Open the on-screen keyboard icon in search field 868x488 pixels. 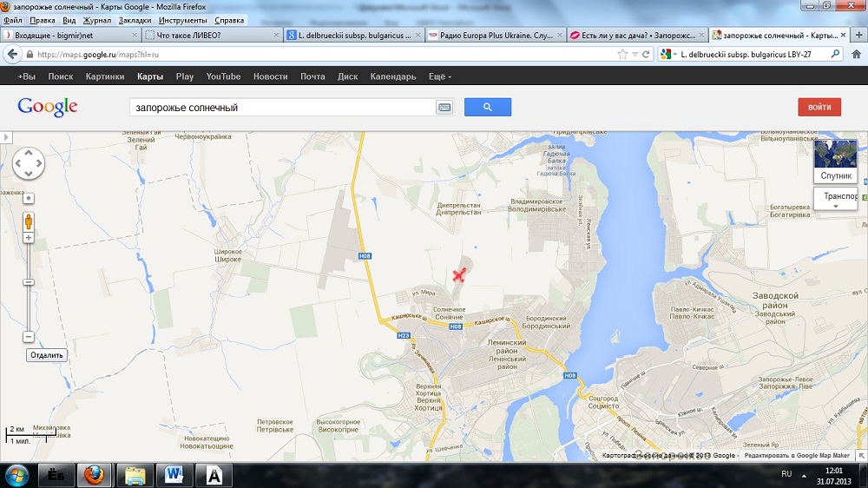(x=444, y=108)
